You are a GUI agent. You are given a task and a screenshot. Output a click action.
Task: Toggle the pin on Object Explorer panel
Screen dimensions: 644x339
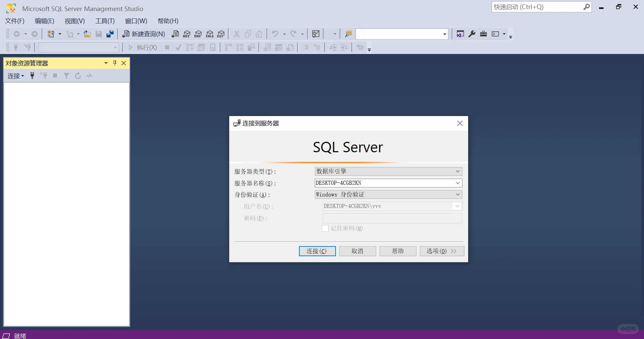(x=114, y=63)
